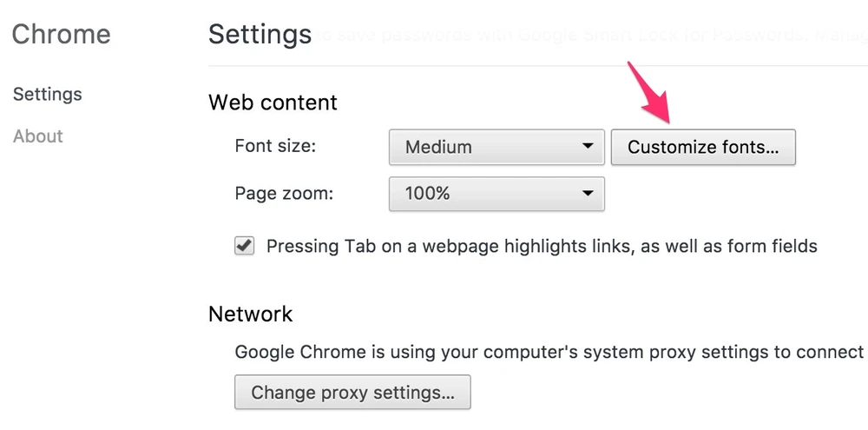This screenshot has width=868, height=430.
Task: Click the Pressing Tab on a webpage label text
Action: 542,246
